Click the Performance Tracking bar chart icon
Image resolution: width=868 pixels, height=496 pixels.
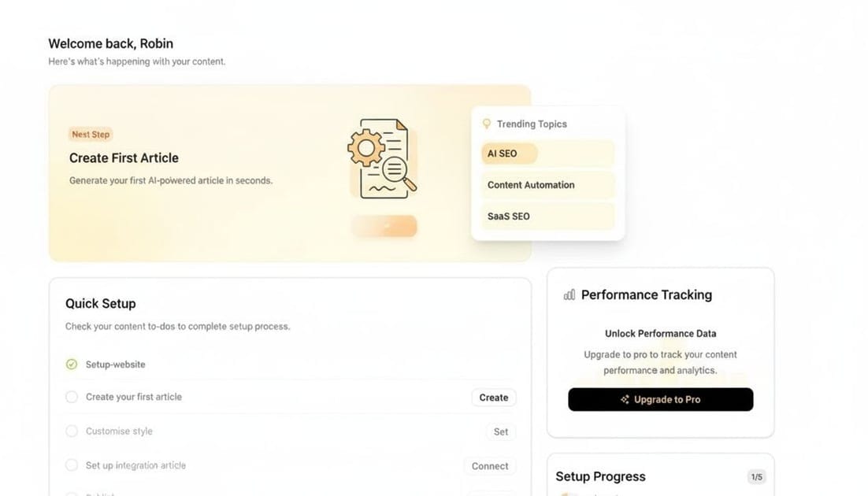tap(569, 294)
